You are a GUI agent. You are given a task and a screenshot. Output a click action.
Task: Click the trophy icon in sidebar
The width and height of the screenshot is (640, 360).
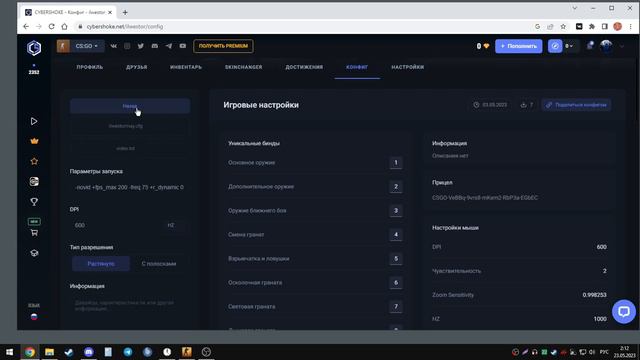(x=34, y=202)
